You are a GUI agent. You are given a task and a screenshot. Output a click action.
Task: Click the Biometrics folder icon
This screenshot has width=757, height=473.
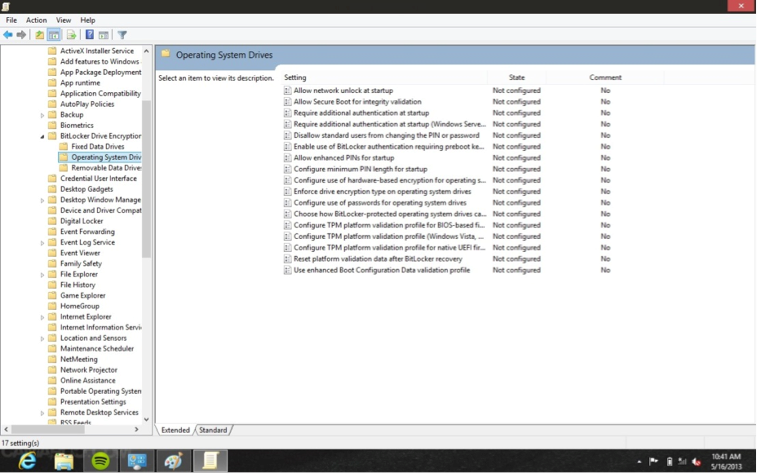52,125
